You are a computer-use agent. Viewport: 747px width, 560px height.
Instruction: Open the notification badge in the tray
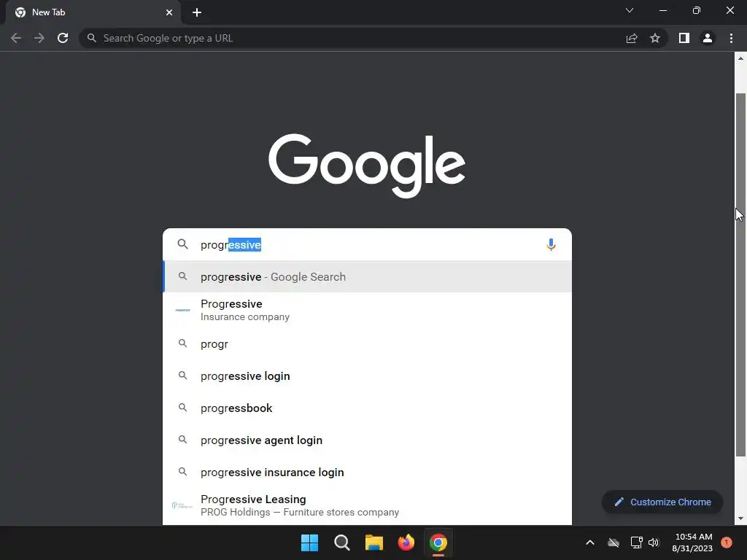[727, 542]
